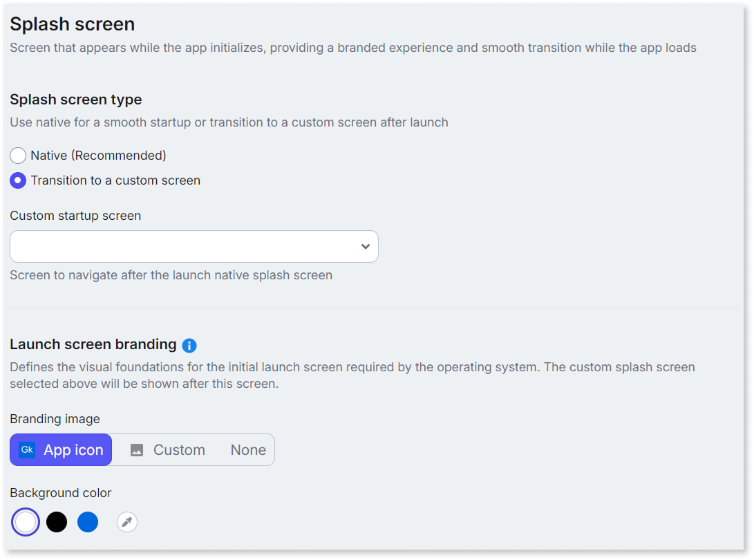The height and width of the screenshot is (560, 754).
Task: Click the info icon beside Launch screen branding
Action: tap(189, 346)
